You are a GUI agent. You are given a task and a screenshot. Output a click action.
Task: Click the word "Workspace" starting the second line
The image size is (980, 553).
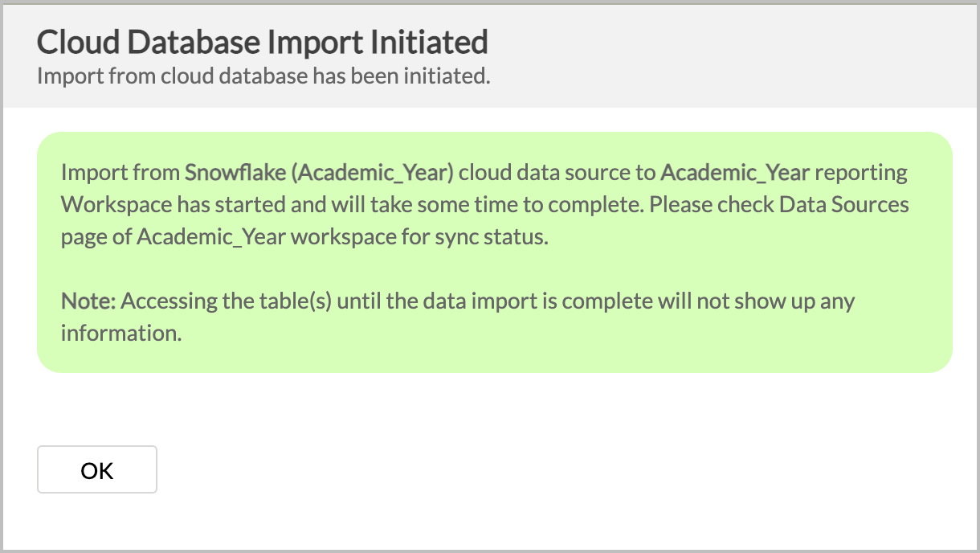pos(116,205)
